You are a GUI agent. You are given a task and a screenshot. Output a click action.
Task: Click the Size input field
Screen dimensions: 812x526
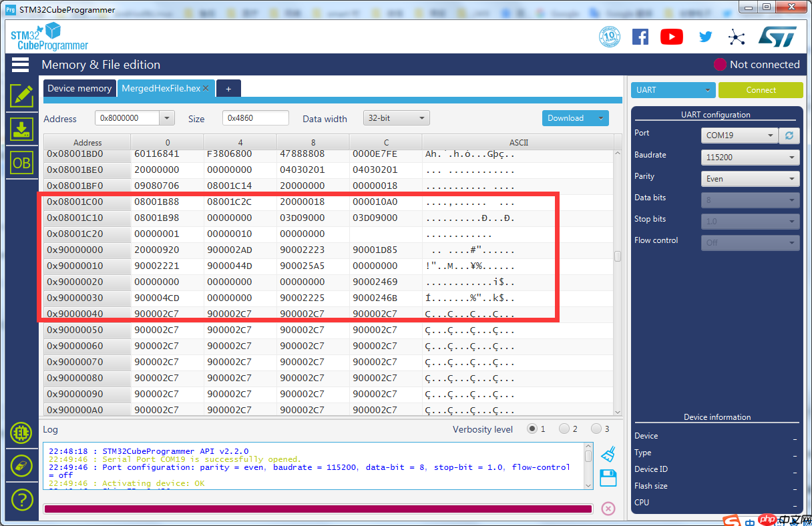coord(255,117)
